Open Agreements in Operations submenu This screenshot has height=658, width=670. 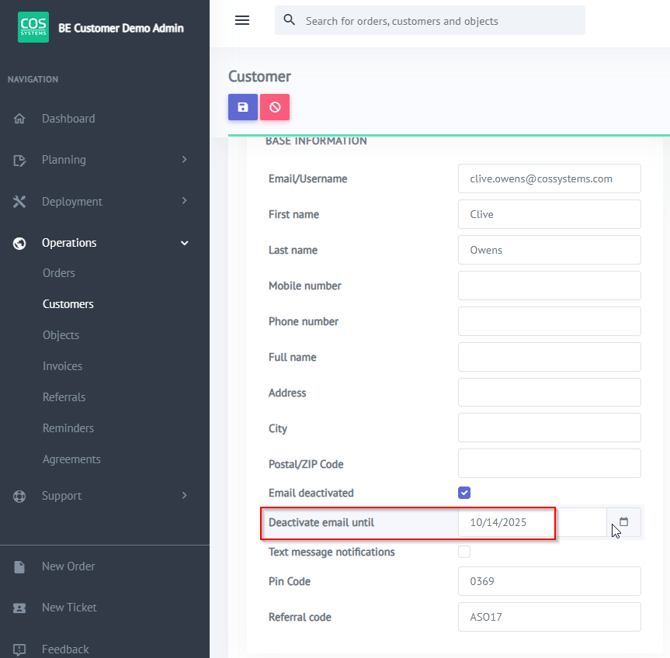click(x=71, y=459)
